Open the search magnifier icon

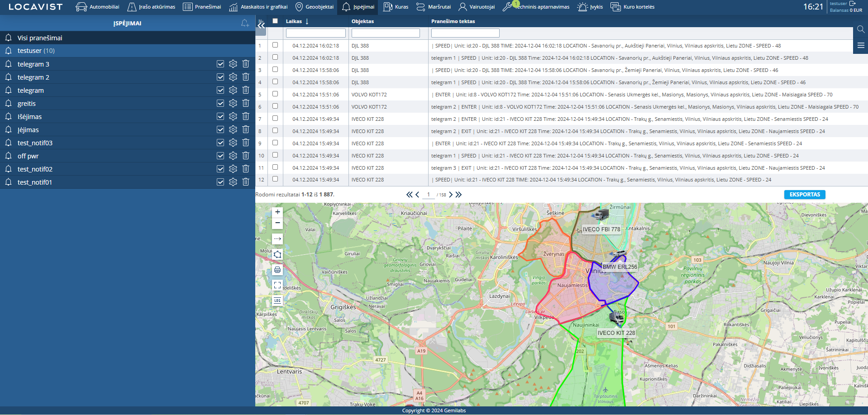pyautogui.click(x=861, y=29)
